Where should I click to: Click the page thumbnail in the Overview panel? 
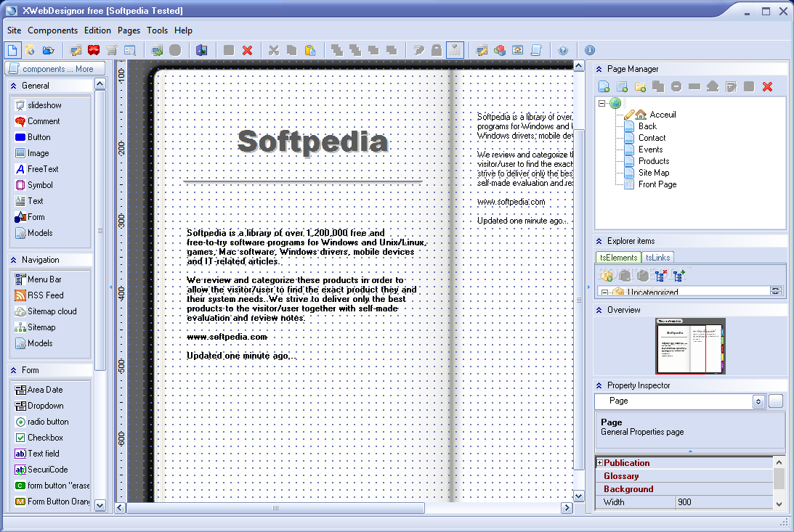691,346
